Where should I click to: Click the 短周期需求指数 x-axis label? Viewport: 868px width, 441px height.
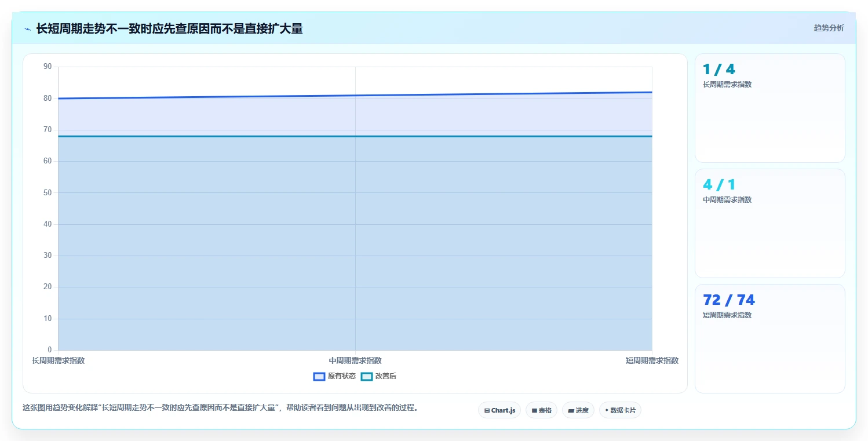[x=652, y=360]
